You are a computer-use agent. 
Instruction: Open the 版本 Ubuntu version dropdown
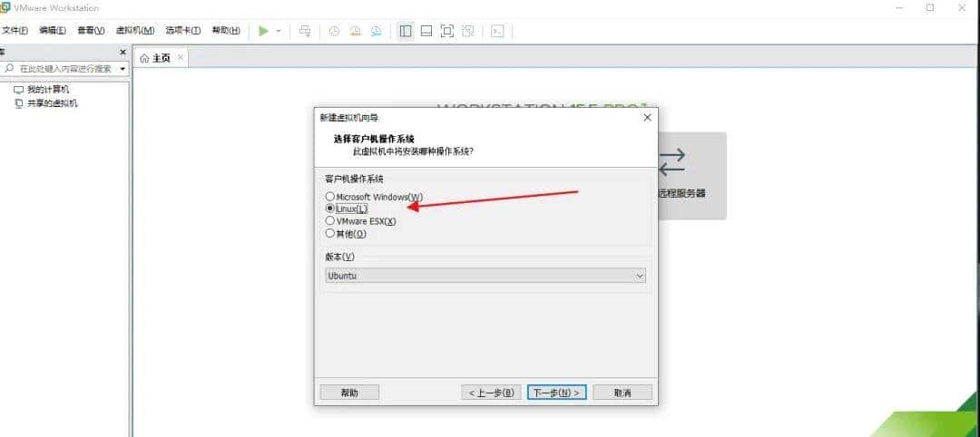[x=485, y=276]
